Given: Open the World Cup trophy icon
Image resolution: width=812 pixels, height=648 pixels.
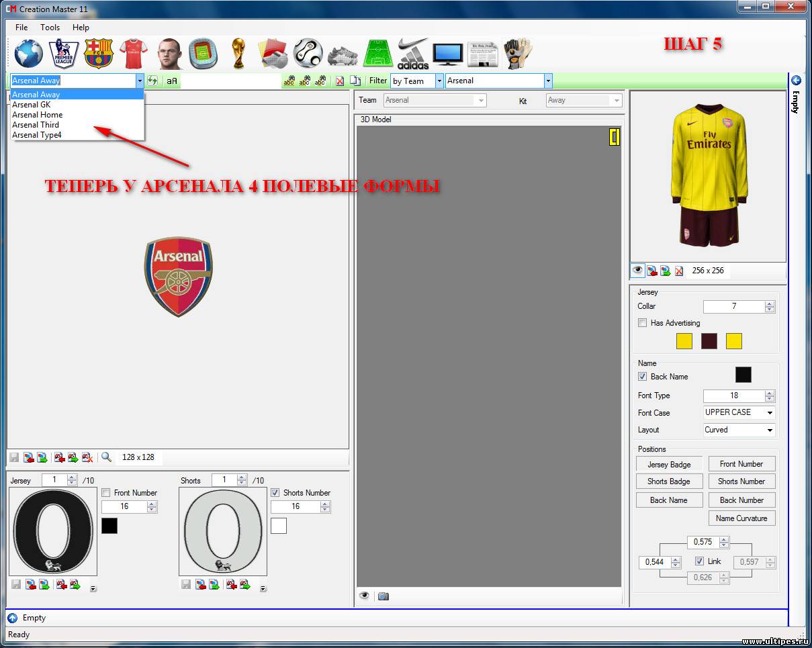Looking at the screenshot, I should coord(238,54).
